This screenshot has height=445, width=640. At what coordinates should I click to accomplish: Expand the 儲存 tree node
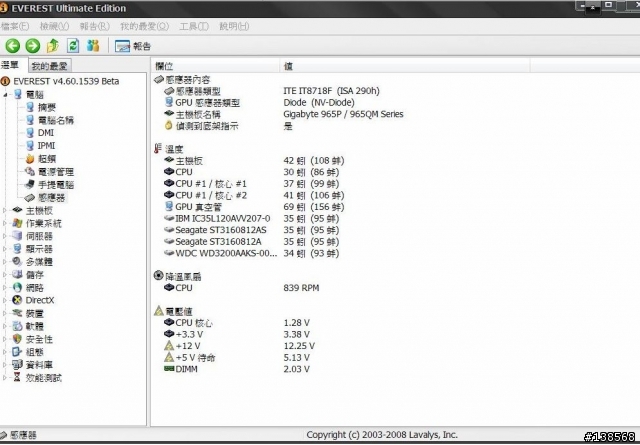[5, 275]
